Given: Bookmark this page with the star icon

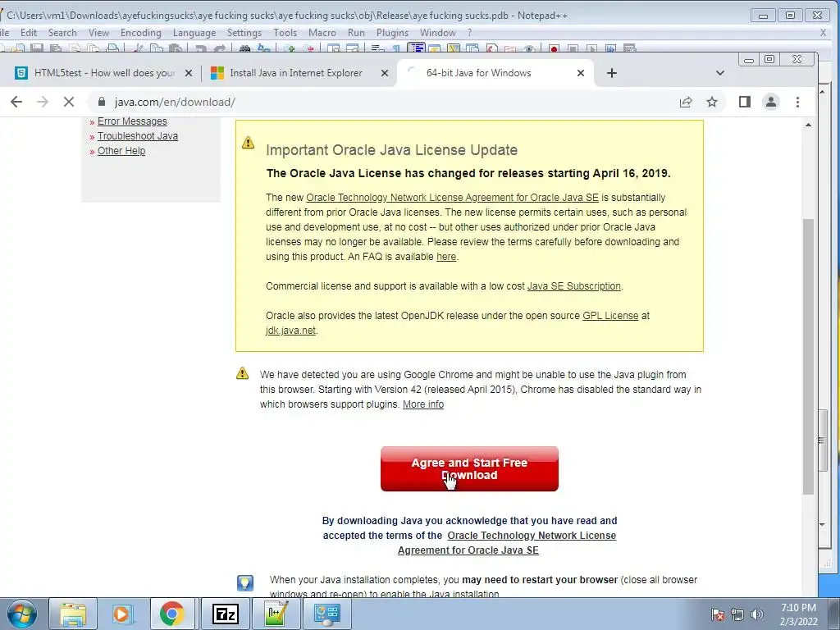Looking at the screenshot, I should point(712,102).
